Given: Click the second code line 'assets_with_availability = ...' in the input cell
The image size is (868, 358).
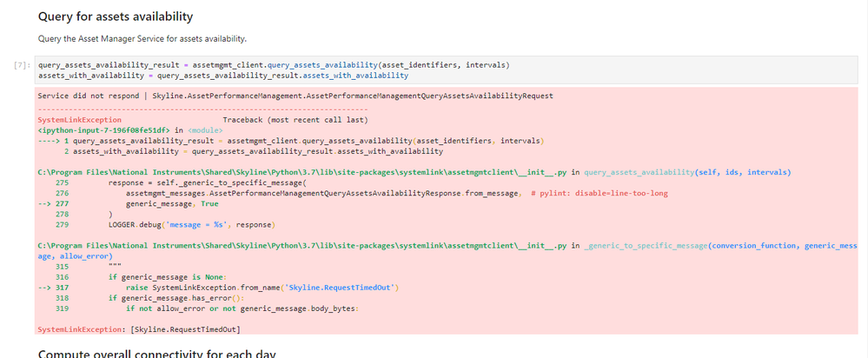Looking at the screenshot, I should pos(223,76).
